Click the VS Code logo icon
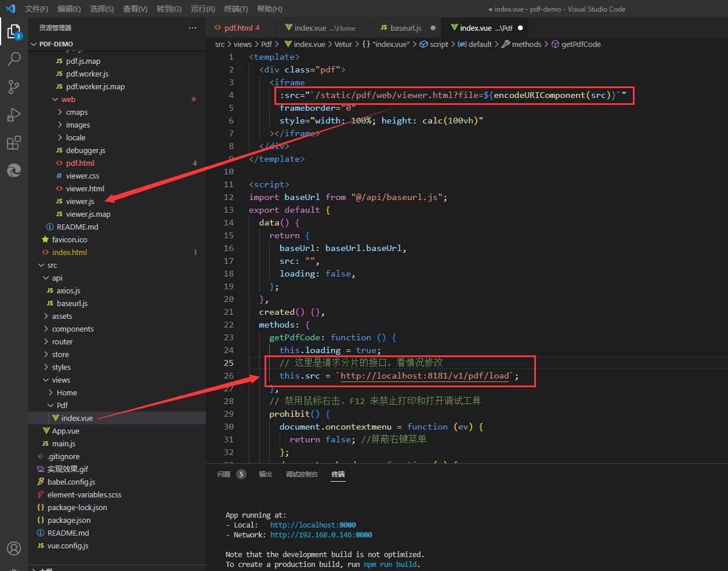728x571 pixels. click(x=10, y=9)
